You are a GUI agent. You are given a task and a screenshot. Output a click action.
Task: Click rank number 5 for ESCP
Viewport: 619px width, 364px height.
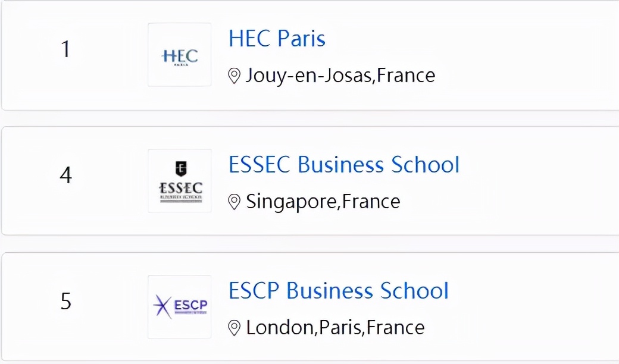coord(65,302)
